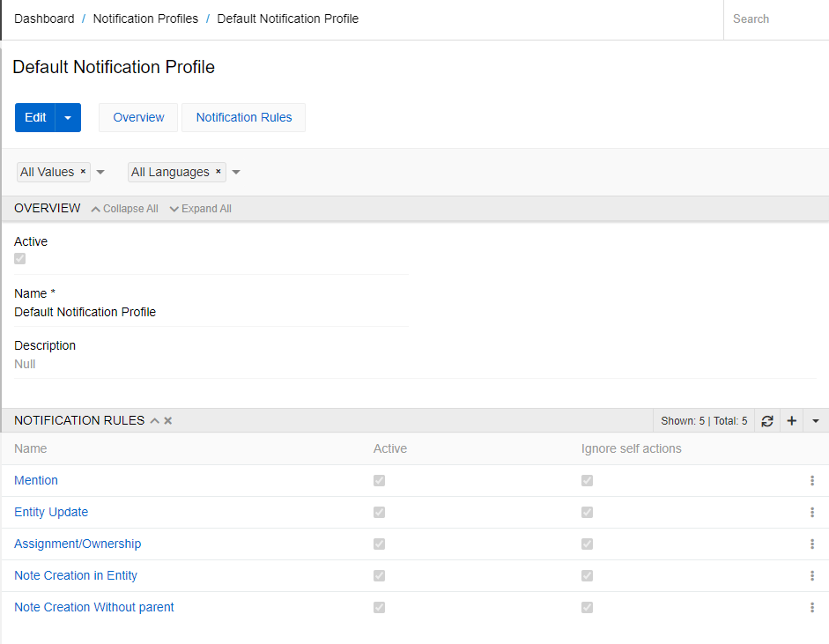
Task: Switch to the Notification Rules tab
Action: point(243,117)
